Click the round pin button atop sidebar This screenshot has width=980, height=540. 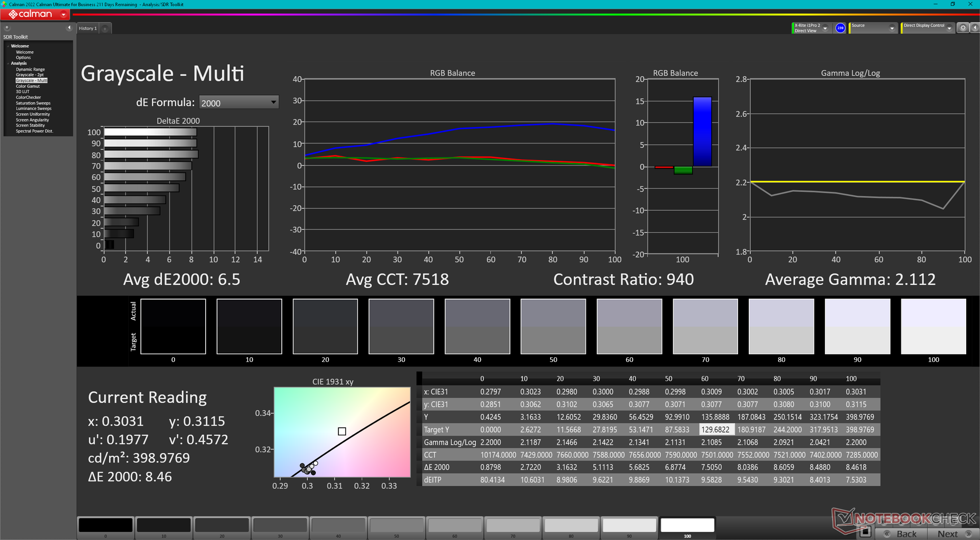[7, 28]
